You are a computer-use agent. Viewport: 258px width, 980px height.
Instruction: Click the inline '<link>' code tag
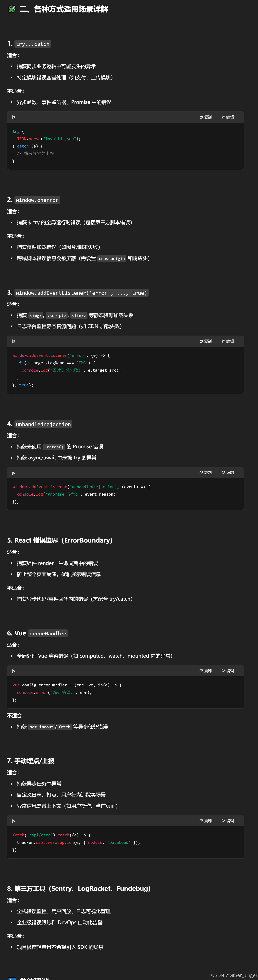pyautogui.click(x=79, y=315)
